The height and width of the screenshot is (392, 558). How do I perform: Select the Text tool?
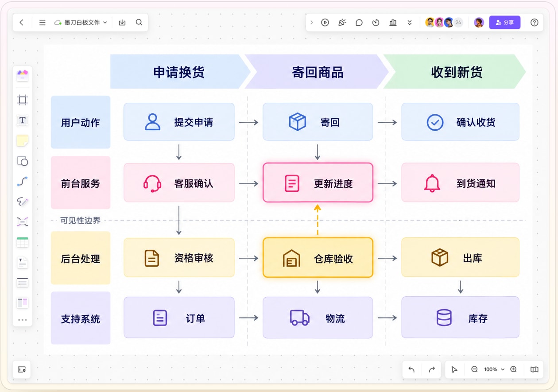click(x=22, y=120)
